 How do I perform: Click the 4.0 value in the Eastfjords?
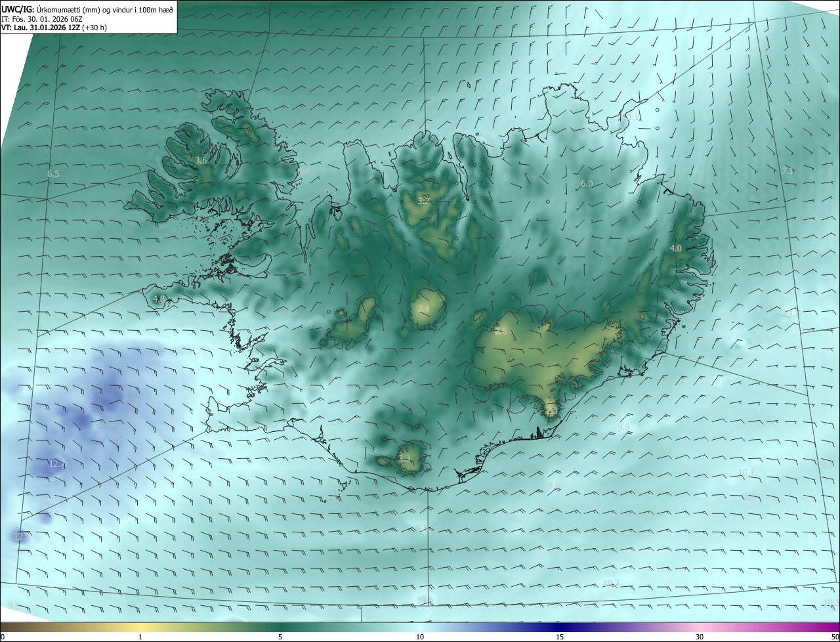coord(675,249)
